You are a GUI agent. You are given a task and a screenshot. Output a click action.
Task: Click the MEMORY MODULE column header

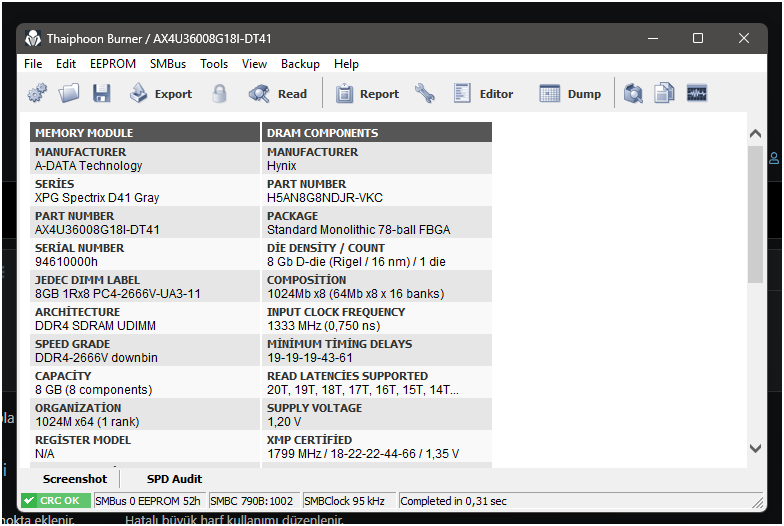145,132
